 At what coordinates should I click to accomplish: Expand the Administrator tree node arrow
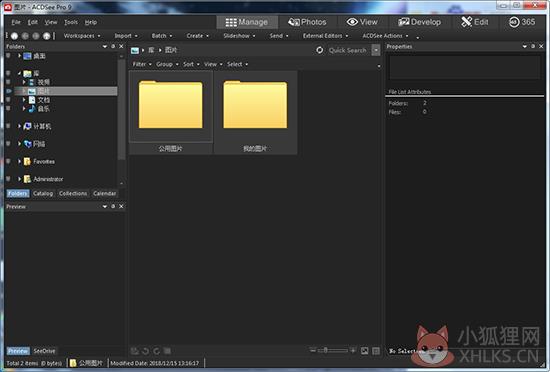pos(19,179)
